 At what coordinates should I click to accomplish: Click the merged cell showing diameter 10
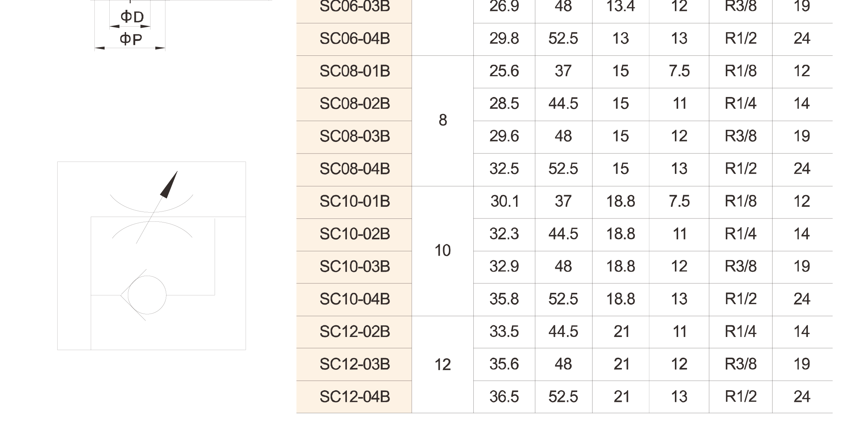[443, 251]
